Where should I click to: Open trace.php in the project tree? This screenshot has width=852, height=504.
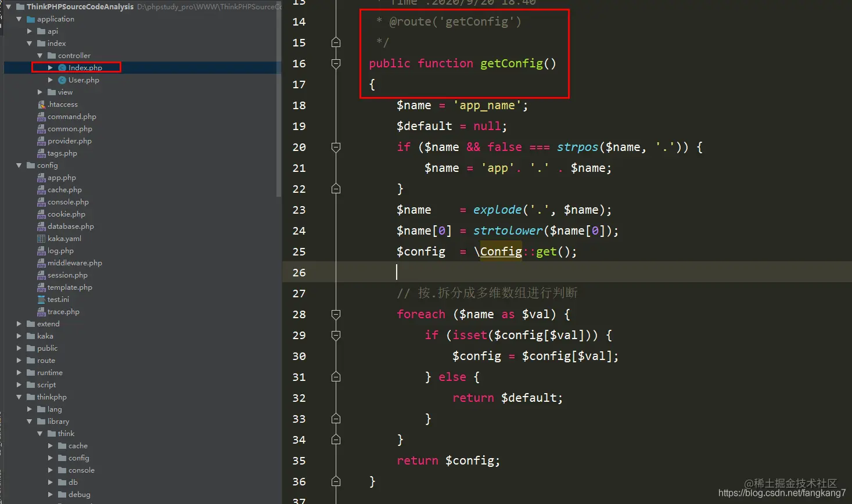[63, 312]
